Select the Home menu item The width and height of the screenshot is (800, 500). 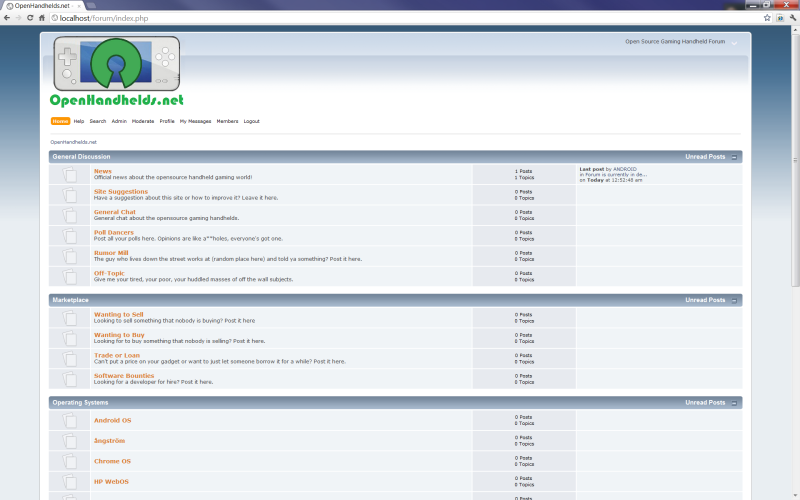[x=60, y=121]
